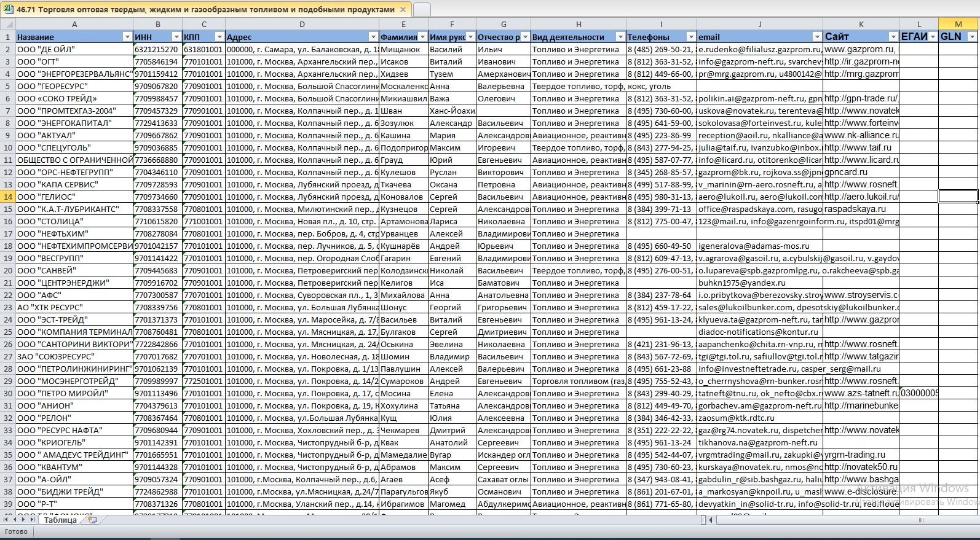Select column D header

(x=302, y=25)
